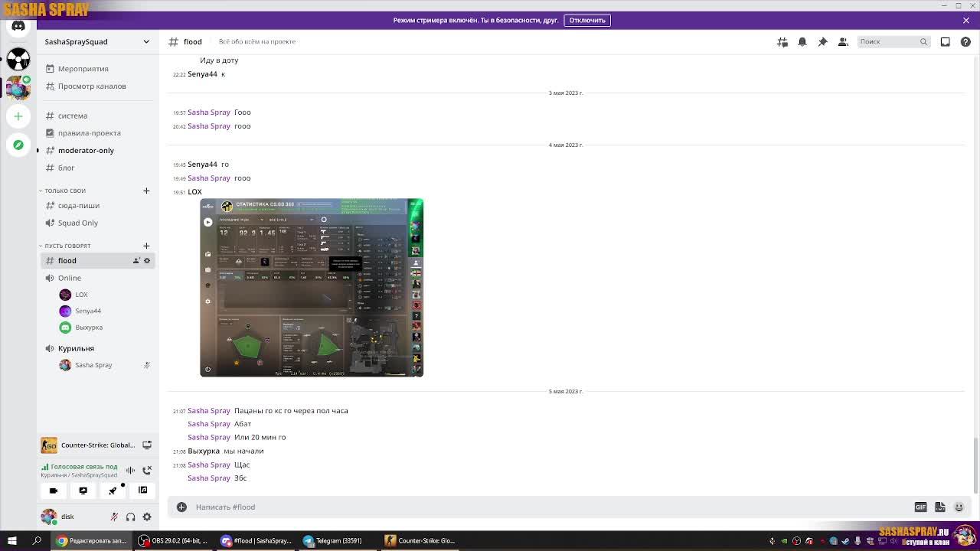980x551 pixels.
Task: Toggle headphones deafen
Action: point(130,517)
